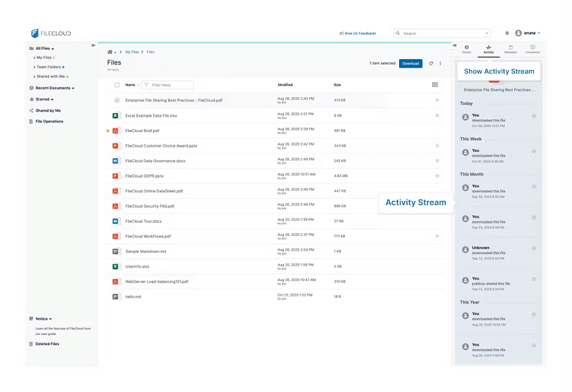Expand the Team Folders tree item
Viewport: 572px width, 392px height.
point(34,67)
